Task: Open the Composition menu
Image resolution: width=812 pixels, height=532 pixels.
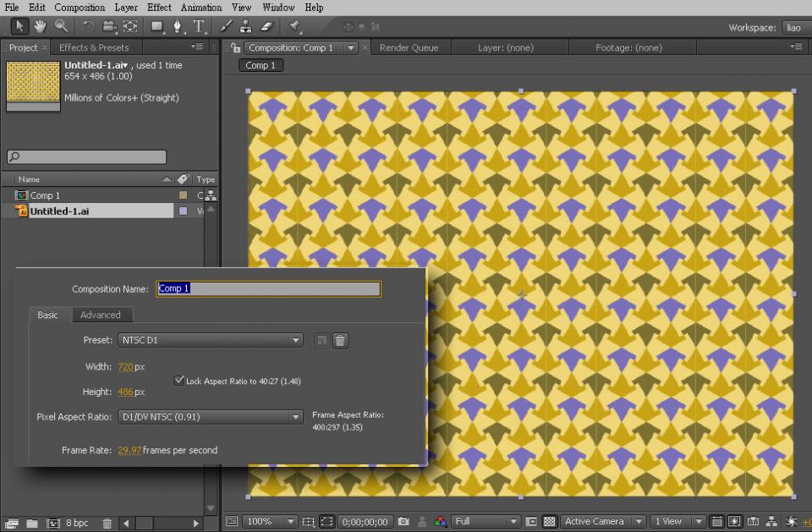Action: [80, 8]
